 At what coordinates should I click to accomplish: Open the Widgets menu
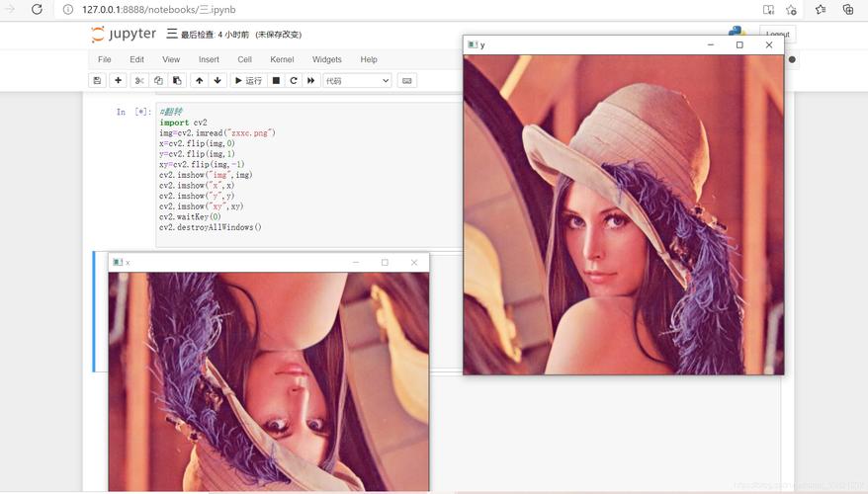point(326,59)
